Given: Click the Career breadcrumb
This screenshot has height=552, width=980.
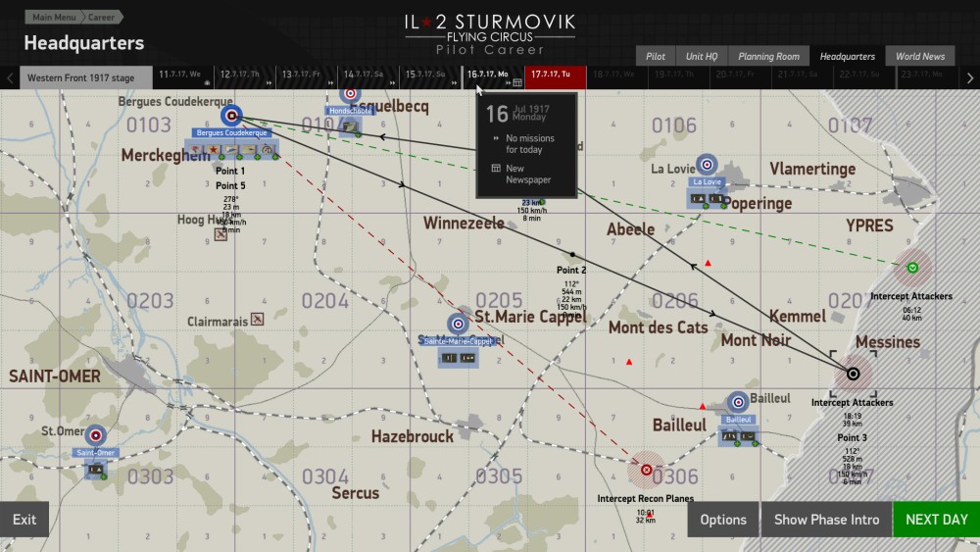Looking at the screenshot, I should [x=101, y=17].
